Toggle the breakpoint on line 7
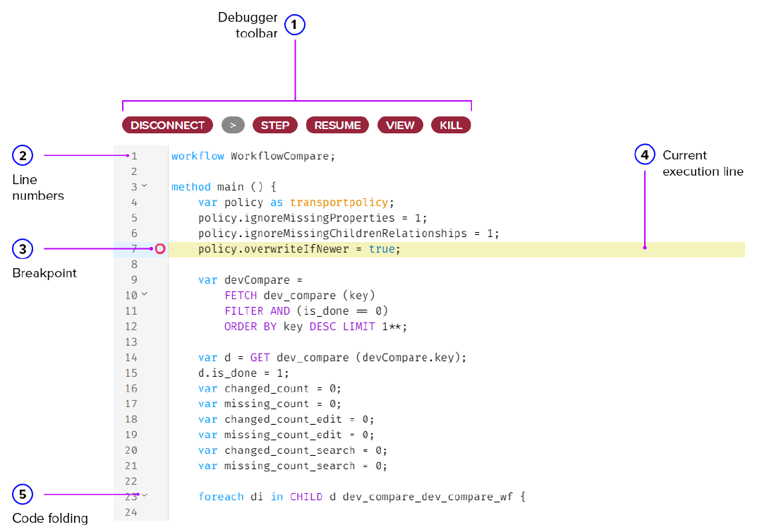This screenshot has height=532, width=762. (x=160, y=248)
